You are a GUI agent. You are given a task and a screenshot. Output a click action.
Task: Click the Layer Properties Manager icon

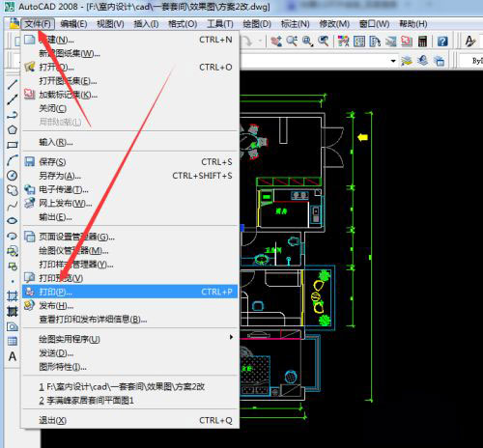tap(407, 61)
